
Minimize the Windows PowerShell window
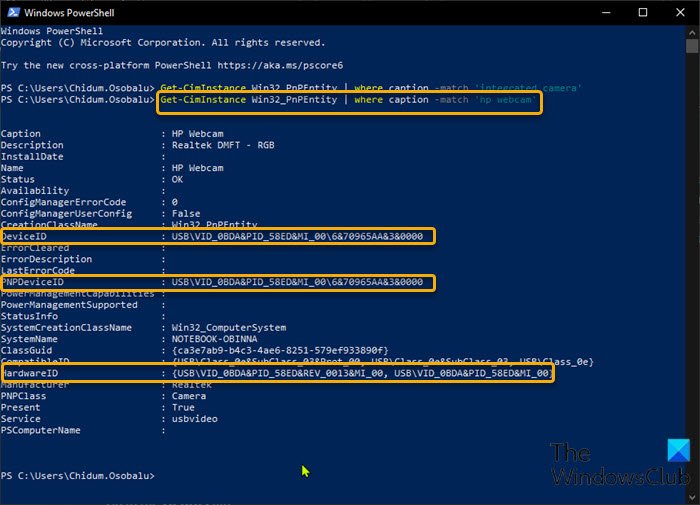coord(606,13)
